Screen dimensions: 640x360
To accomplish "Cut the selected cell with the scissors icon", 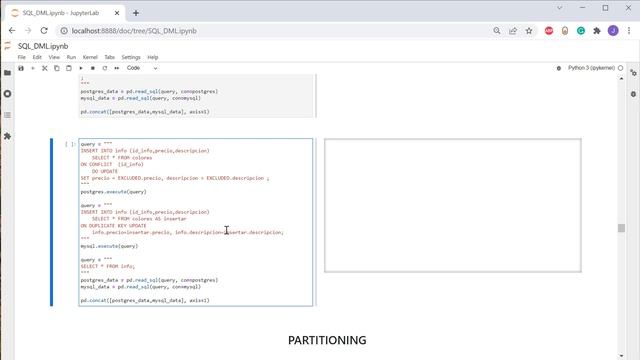I will 45,68.
